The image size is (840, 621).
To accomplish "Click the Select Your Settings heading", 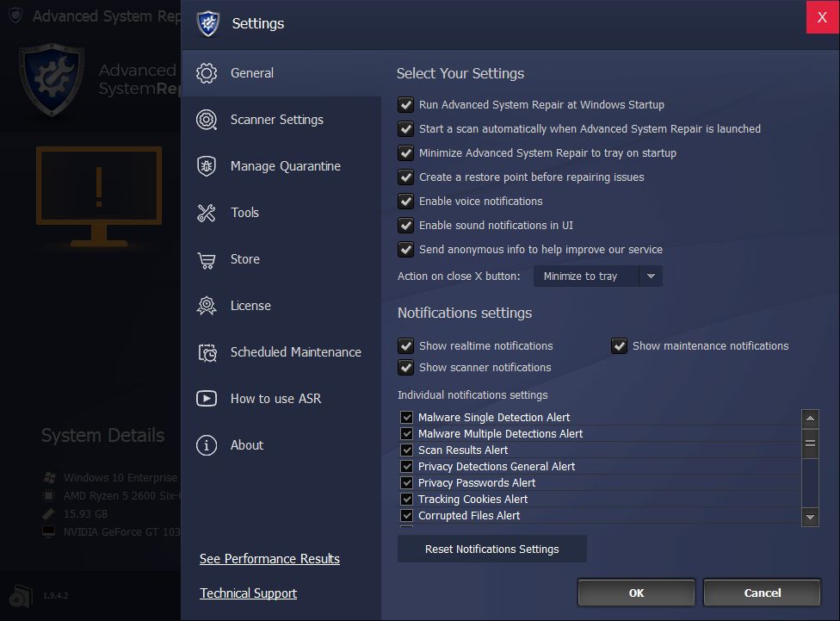I will click(x=460, y=73).
